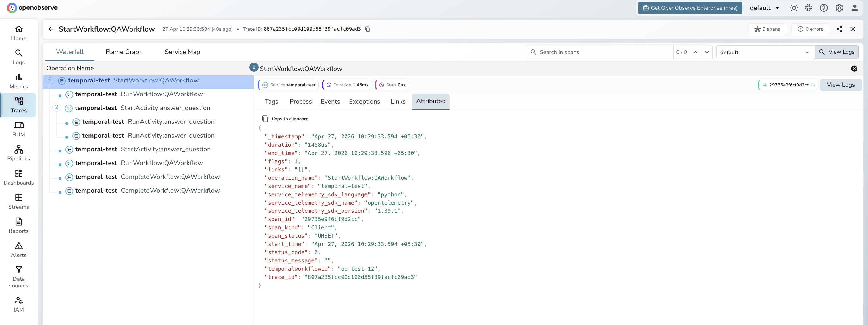
Task: Share the trace via the share icon
Action: (840, 29)
